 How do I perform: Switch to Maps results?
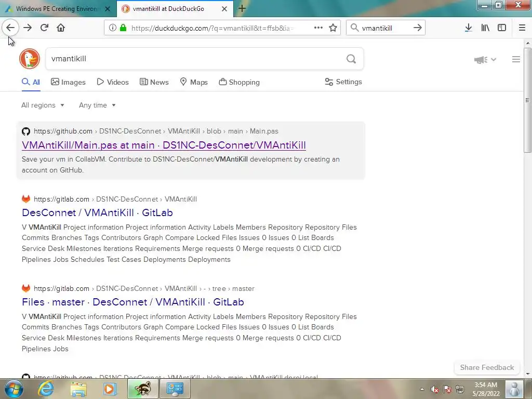[194, 82]
